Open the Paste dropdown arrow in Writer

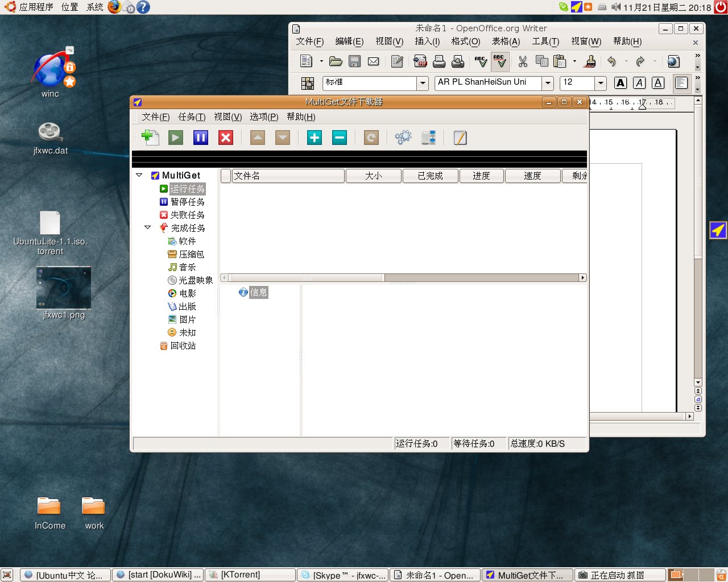[574, 61]
